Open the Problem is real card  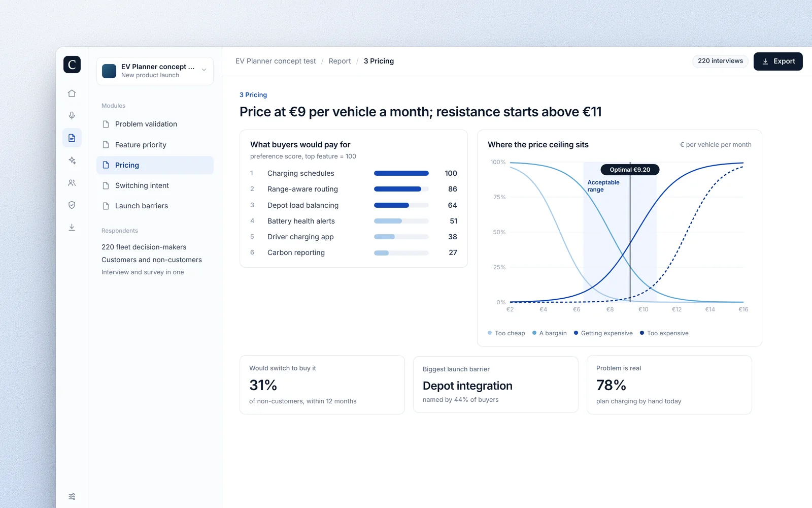coord(669,385)
